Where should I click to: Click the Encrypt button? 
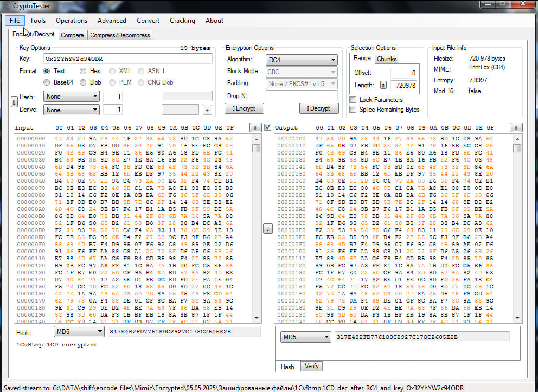coord(244,108)
